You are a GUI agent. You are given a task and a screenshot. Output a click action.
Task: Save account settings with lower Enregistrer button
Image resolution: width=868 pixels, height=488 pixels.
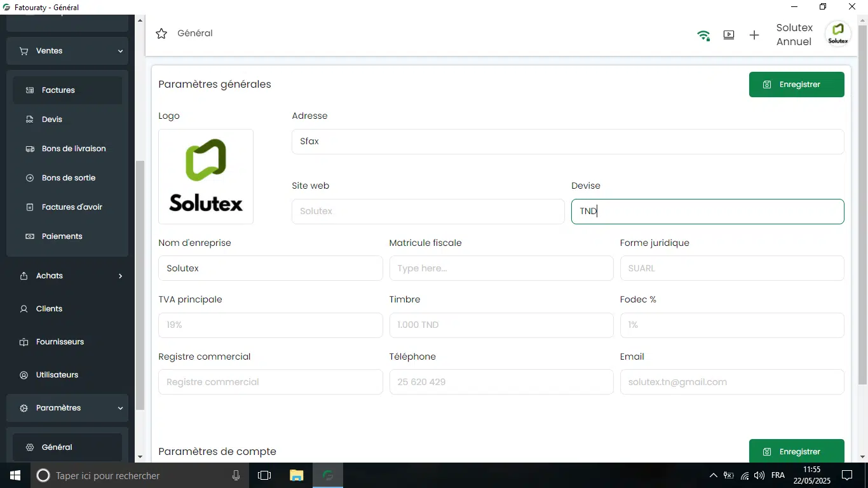(x=796, y=451)
